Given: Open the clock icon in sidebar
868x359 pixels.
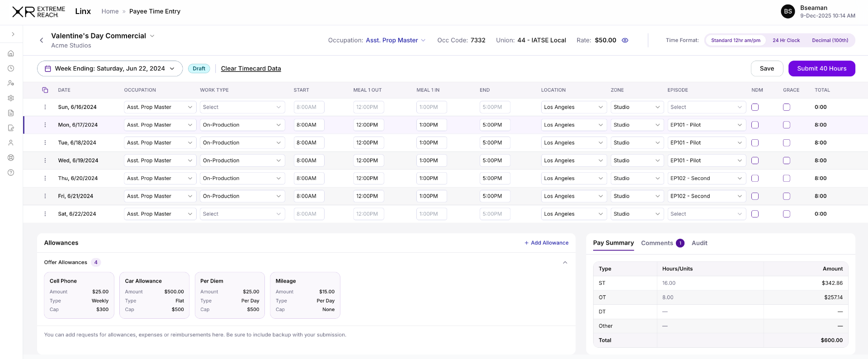Looking at the screenshot, I should [x=11, y=68].
